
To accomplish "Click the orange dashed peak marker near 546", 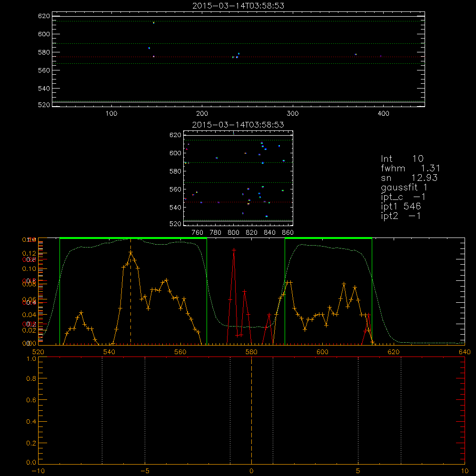I will point(130,291).
